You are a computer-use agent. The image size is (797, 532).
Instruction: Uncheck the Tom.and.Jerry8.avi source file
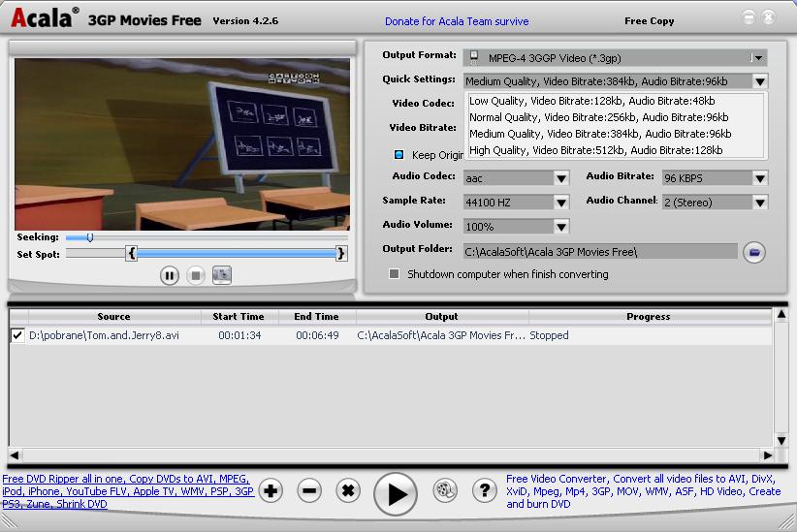17,335
